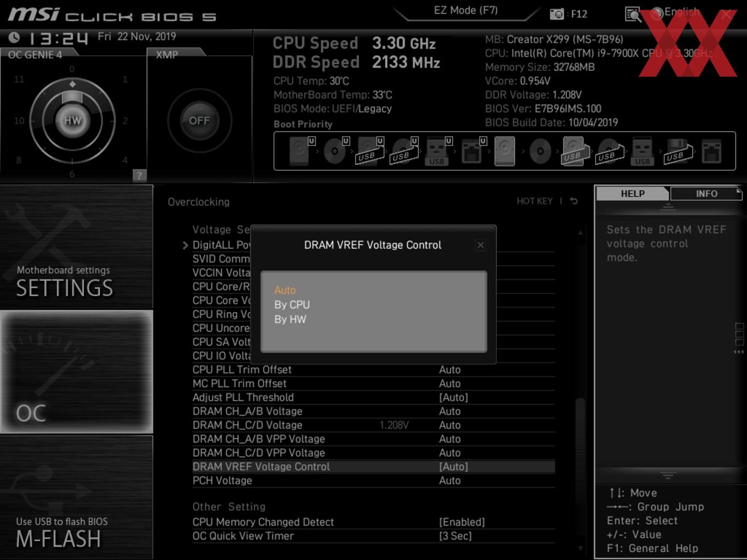Image resolution: width=747 pixels, height=560 pixels.
Task: Click the HOT KEY label
Action: [534, 201]
